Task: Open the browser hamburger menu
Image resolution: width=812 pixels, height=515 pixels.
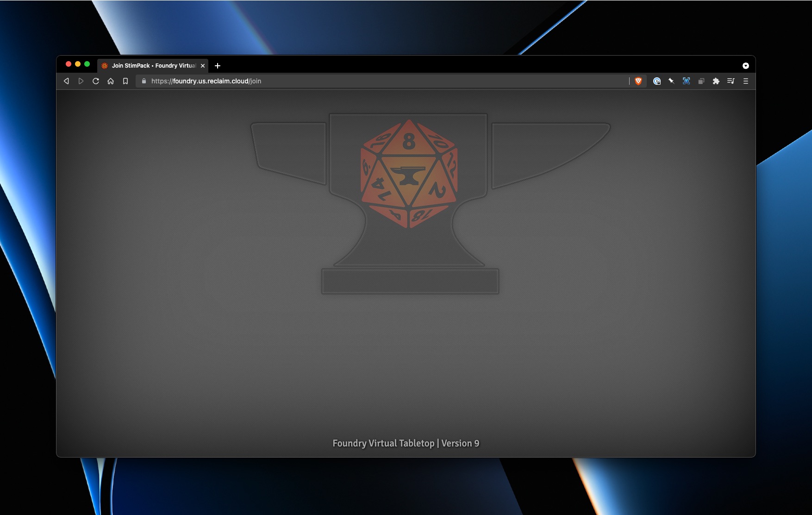Action: (x=746, y=81)
